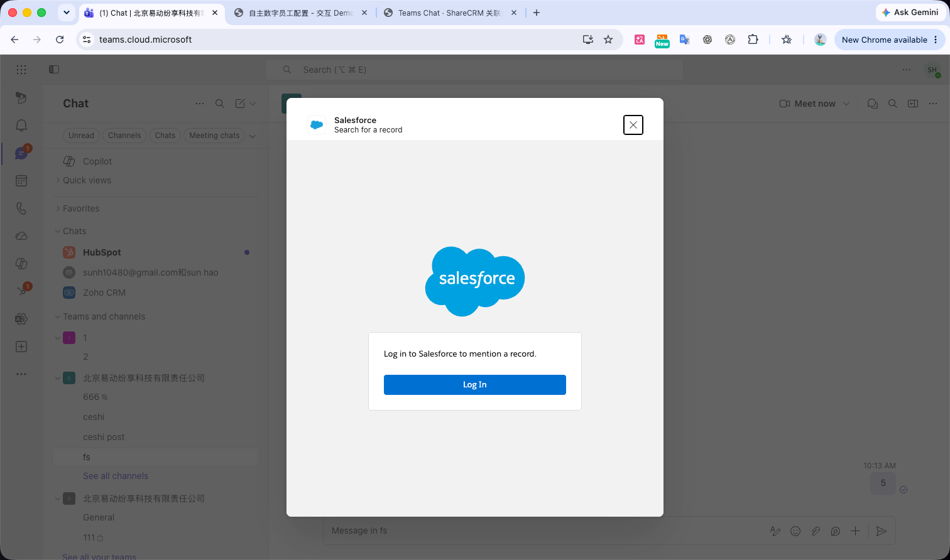Open the Meet now dropdown arrow
950x560 pixels.
pyautogui.click(x=846, y=104)
